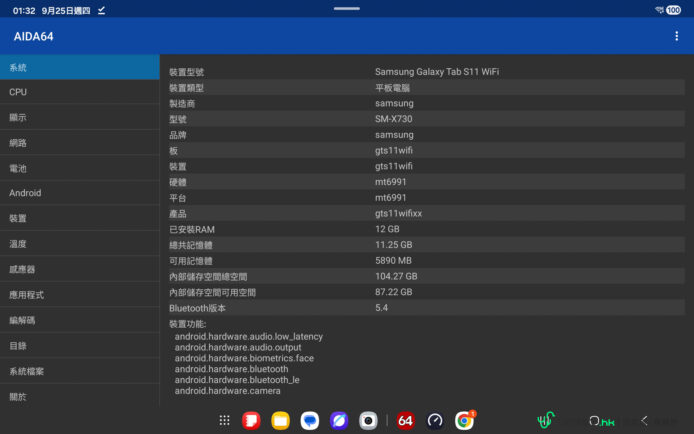
Task: Select the 品牌 brand row
Action: pyautogui.click(x=426, y=135)
